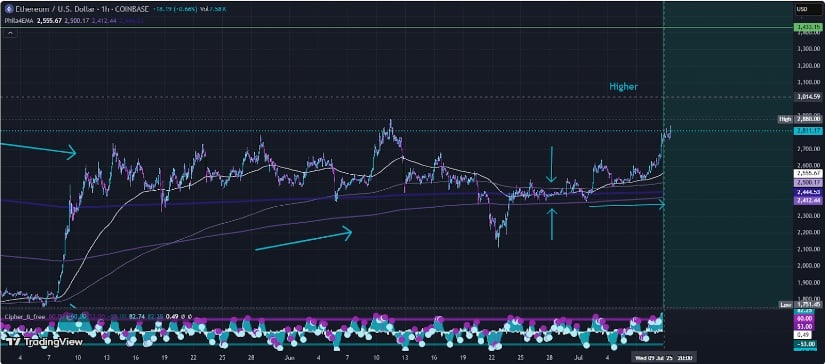Click the Phila4EMA value 2,555.67 in the legend
Image resolution: width=825 pixels, height=364 pixels.
pyautogui.click(x=49, y=21)
